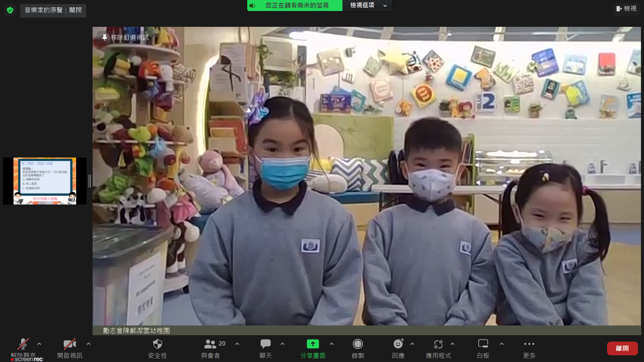
Task: Open the Whiteboard icon
Action: (x=483, y=344)
